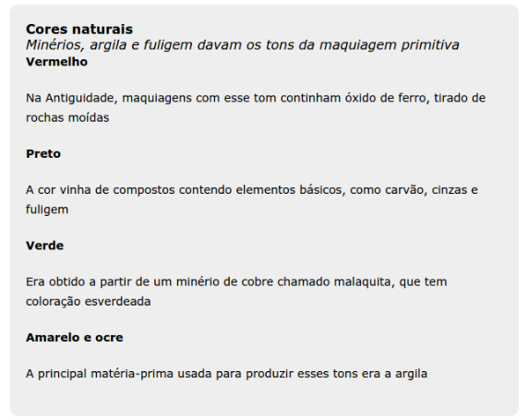Click the 'Verde' heading
Image resolution: width=529 pixels, height=420 pixels.
44,246
